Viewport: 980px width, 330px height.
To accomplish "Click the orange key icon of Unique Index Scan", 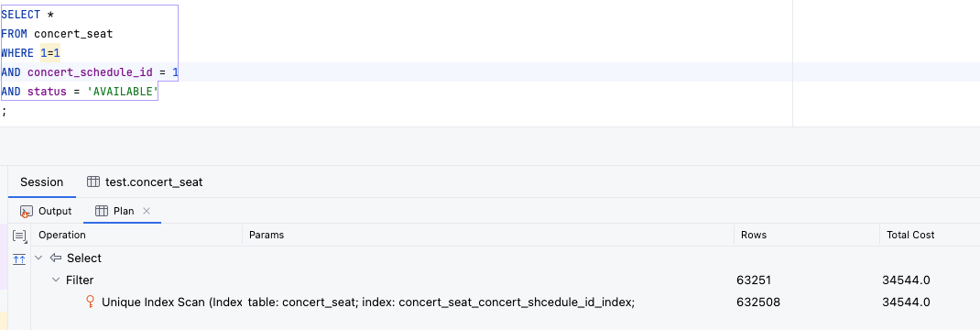I will [x=90, y=302].
